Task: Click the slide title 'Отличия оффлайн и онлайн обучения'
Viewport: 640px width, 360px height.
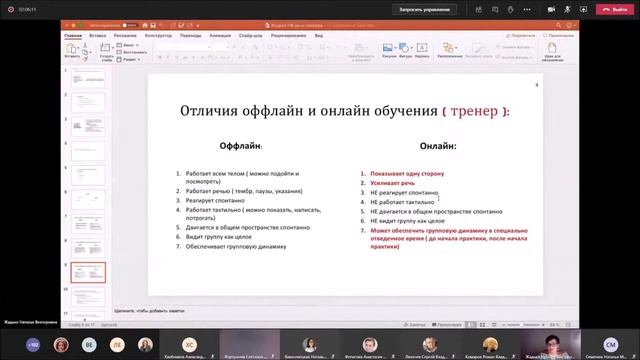Action: coord(309,111)
